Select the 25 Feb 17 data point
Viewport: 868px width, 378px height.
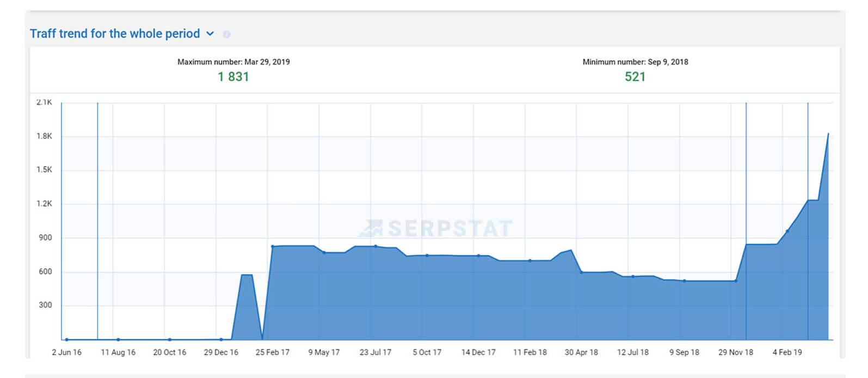pos(272,246)
